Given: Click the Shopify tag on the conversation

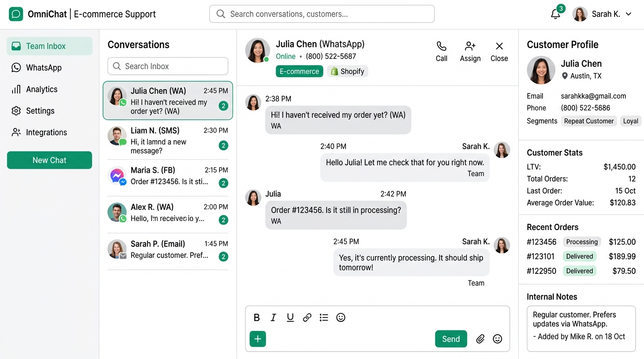Looking at the screenshot, I should 347,72.
